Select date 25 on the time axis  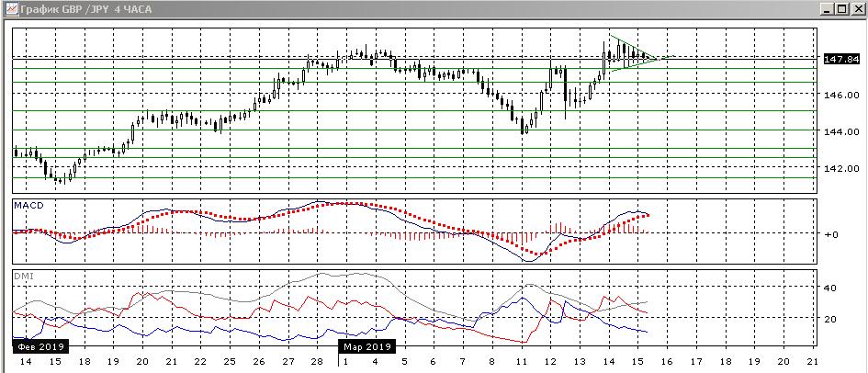click(x=228, y=363)
